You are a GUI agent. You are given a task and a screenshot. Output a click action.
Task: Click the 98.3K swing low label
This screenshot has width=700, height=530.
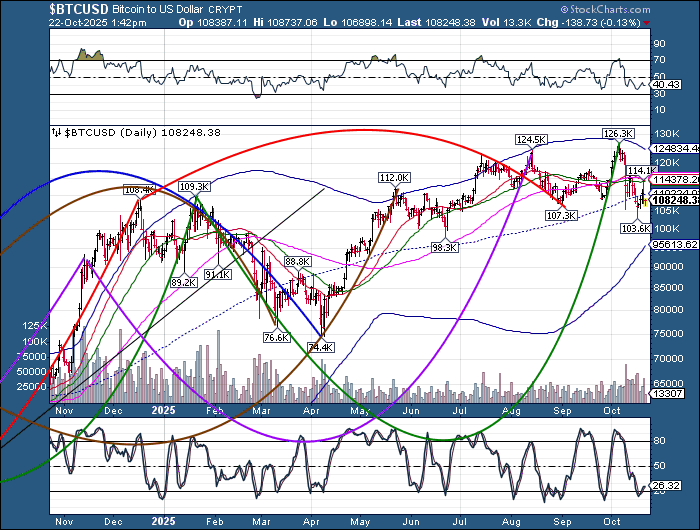point(445,246)
